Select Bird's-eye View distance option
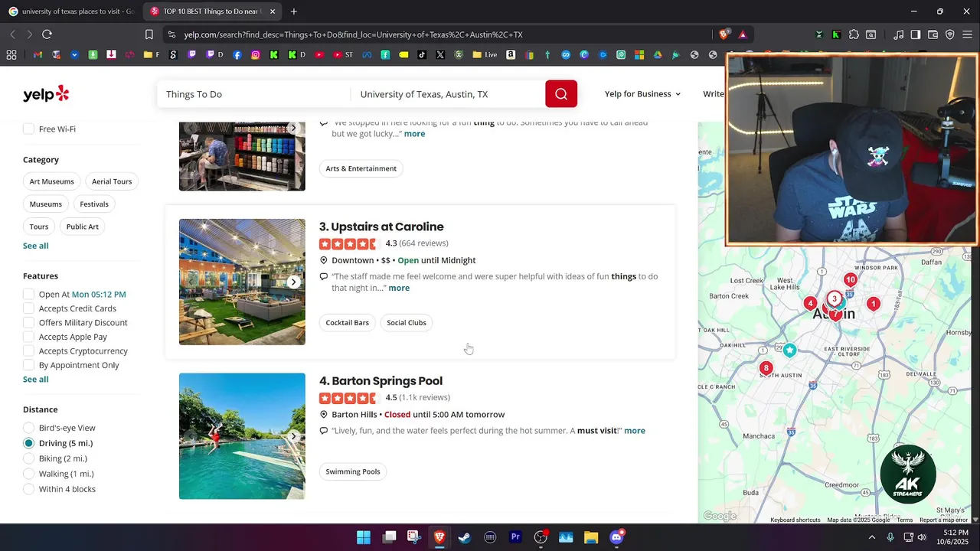The height and width of the screenshot is (551, 980). click(x=28, y=428)
